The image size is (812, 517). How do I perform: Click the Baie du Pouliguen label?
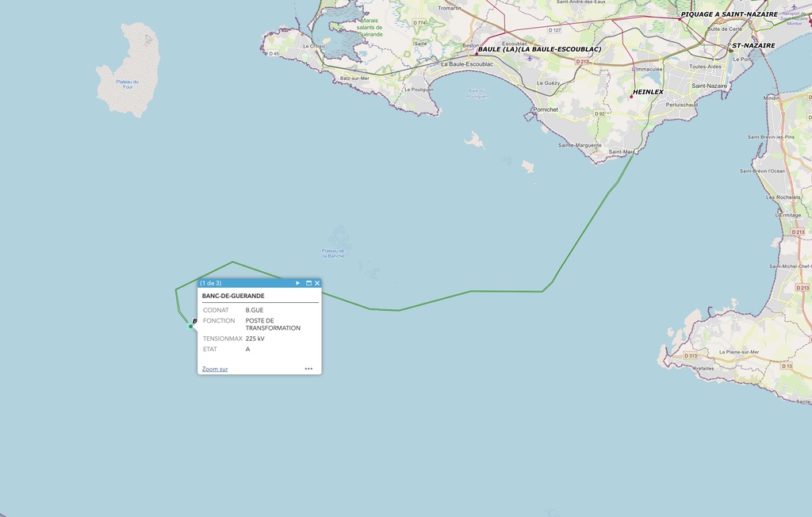(477, 94)
